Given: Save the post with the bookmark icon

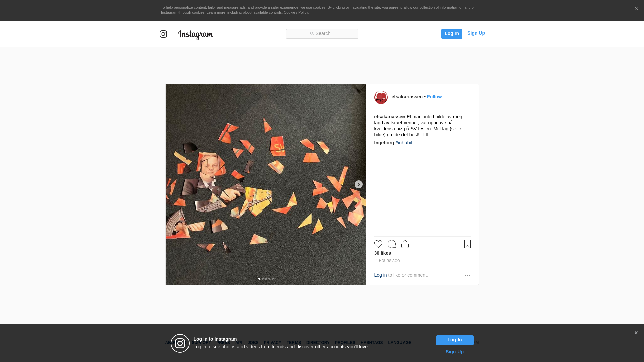Looking at the screenshot, I should point(467,244).
